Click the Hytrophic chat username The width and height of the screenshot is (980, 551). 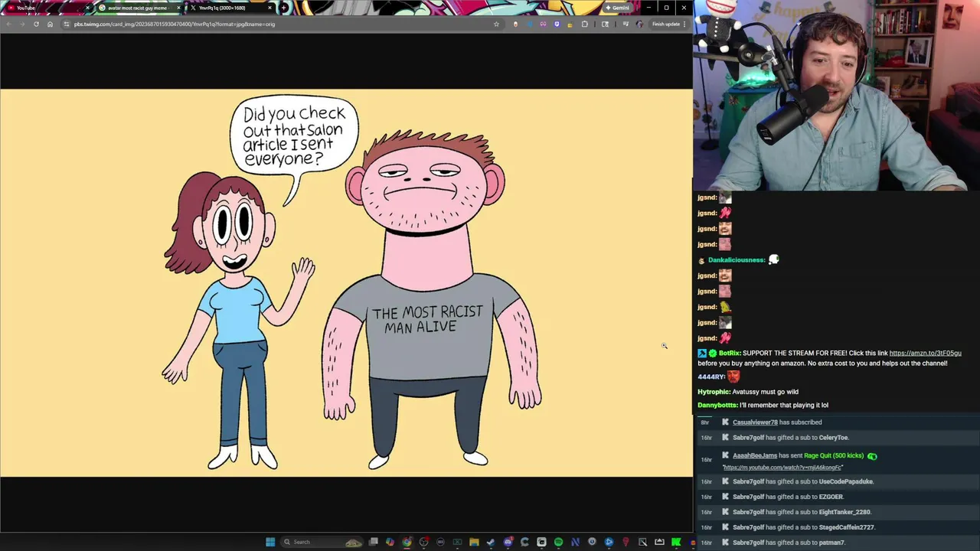coord(714,392)
